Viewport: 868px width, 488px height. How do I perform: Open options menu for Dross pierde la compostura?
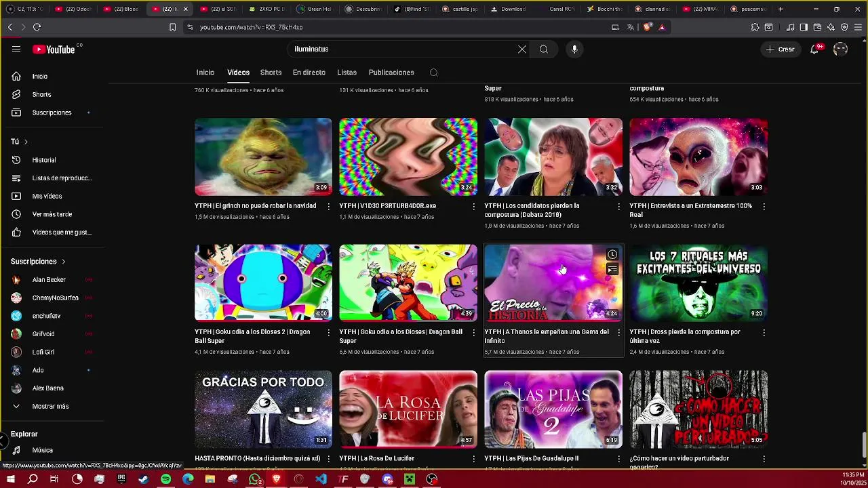pyautogui.click(x=764, y=333)
